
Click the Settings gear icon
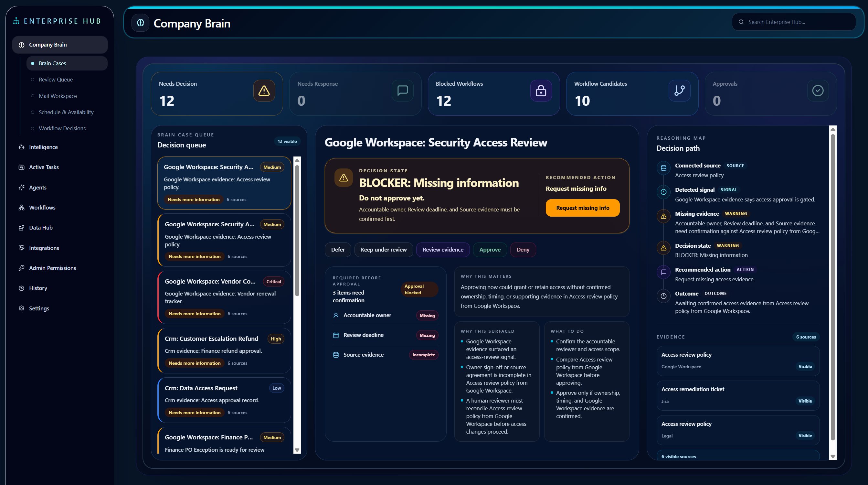(22, 308)
